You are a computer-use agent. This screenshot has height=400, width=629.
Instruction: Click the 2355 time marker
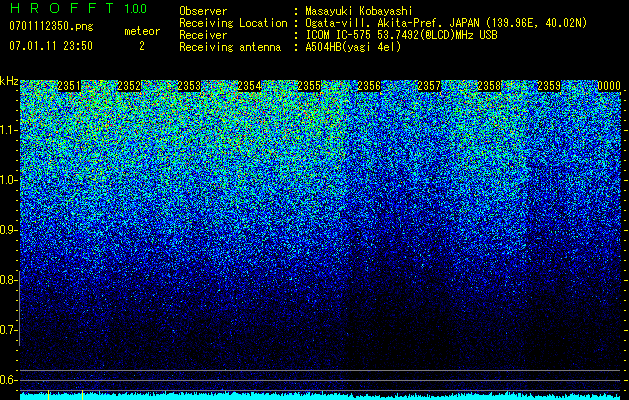point(309,86)
